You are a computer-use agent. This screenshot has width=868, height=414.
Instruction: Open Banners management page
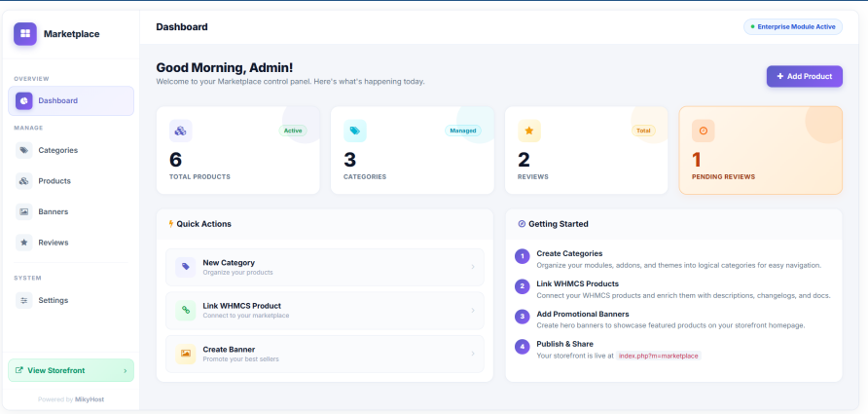53,211
